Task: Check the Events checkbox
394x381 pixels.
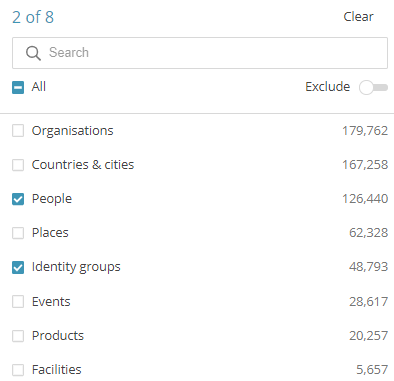Action: [18, 302]
